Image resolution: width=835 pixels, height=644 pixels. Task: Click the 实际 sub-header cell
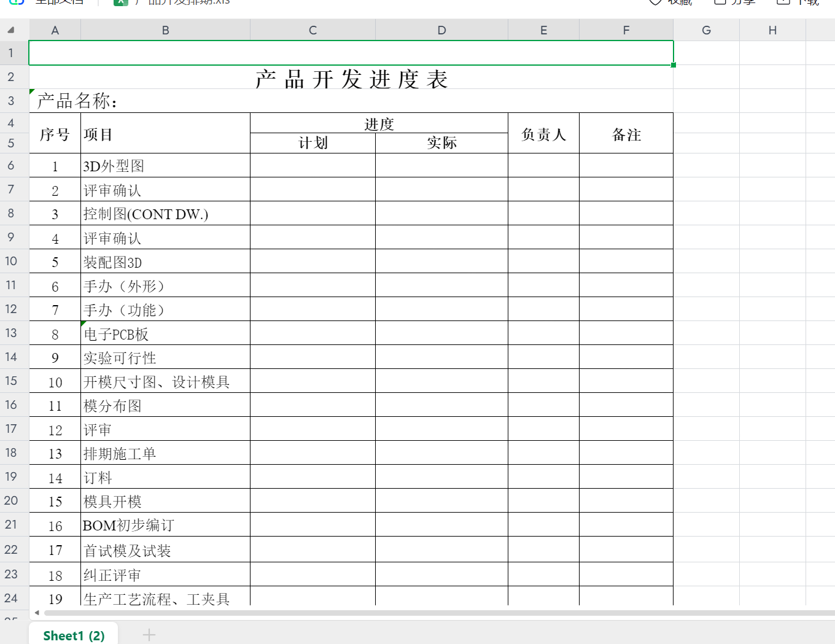pos(442,143)
